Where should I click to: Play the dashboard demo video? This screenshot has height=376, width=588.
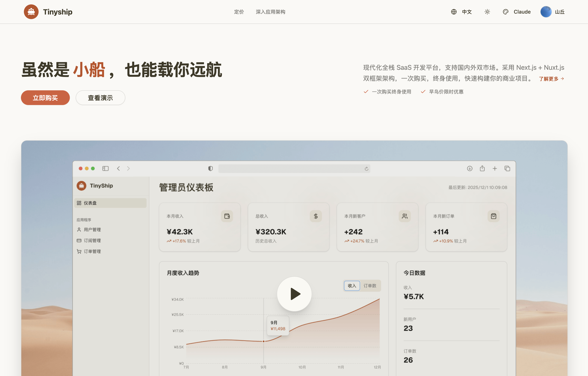pos(294,294)
